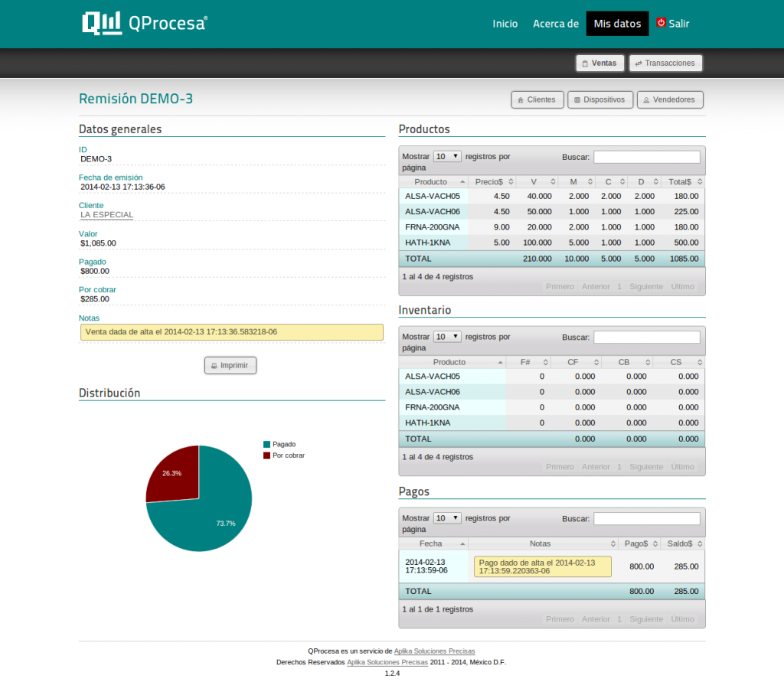Sort Pagos table by Saldo$ column
Screen dimensions: 784x685
[682, 544]
